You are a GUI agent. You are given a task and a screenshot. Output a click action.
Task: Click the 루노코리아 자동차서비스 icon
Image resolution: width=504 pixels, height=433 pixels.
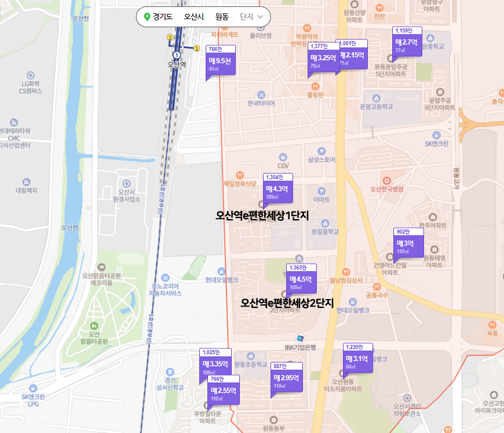tap(165, 278)
